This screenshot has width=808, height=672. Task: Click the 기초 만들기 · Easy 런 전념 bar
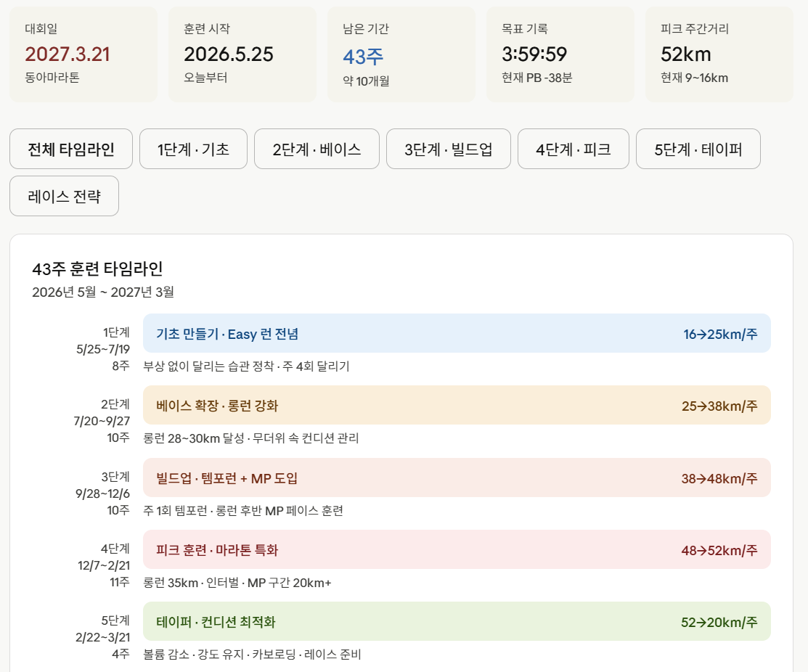[x=457, y=333]
